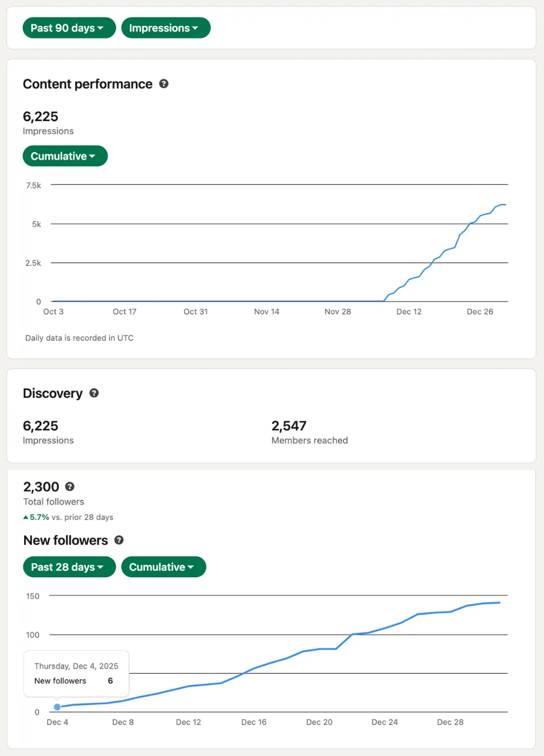This screenshot has width=544, height=756.
Task: Open the Discovery help icon
Action: (94, 393)
